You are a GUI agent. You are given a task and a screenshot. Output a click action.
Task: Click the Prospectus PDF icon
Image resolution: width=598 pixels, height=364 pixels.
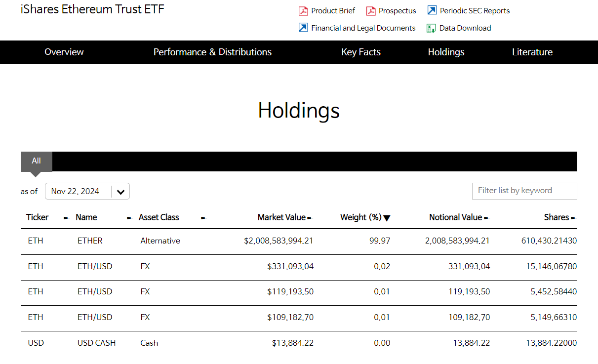coord(371,11)
